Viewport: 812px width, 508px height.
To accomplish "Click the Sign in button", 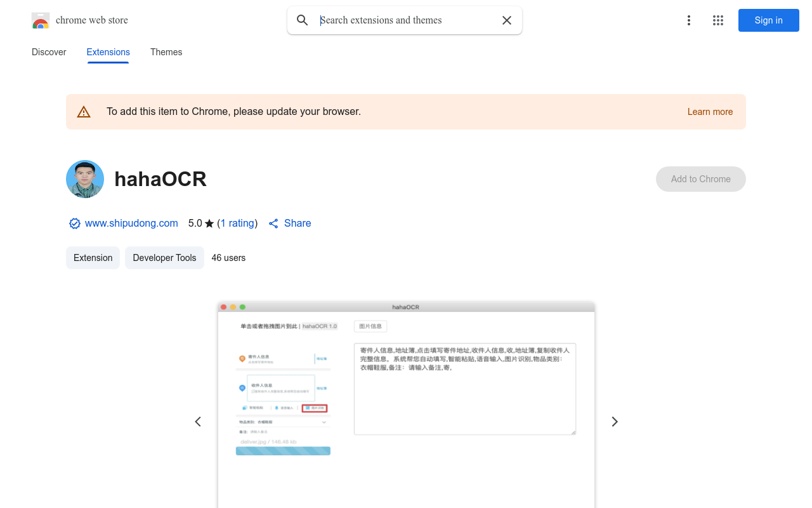I will click(x=769, y=20).
